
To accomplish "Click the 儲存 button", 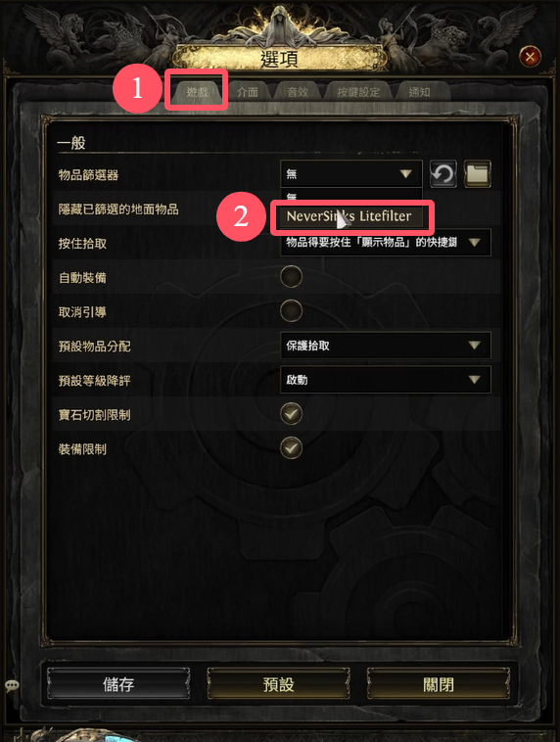I will point(118,684).
